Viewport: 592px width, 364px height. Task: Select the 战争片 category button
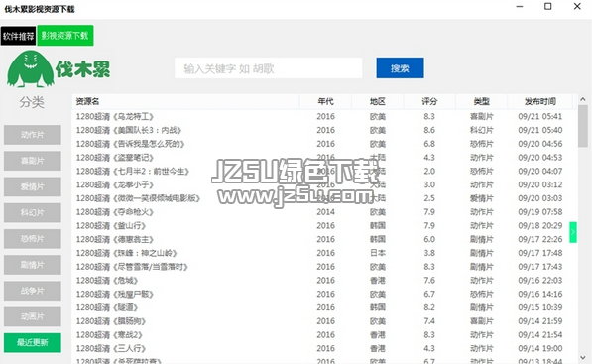tap(33, 291)
